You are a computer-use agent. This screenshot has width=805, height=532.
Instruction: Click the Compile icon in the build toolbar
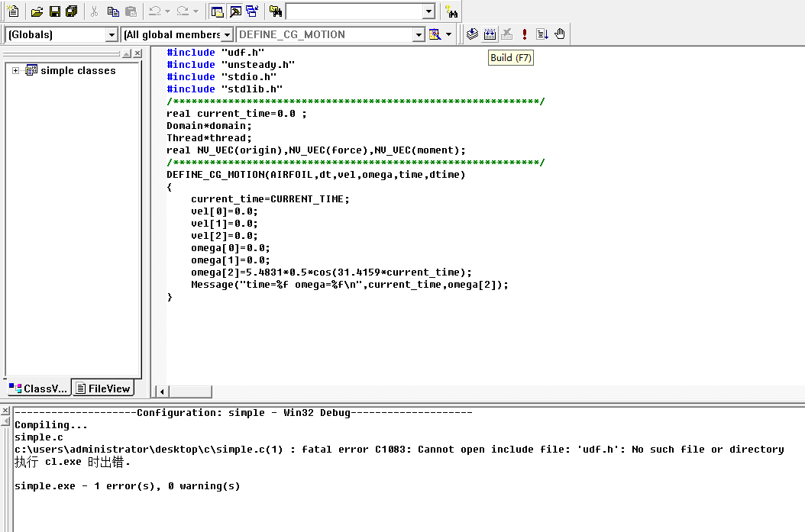472,34
